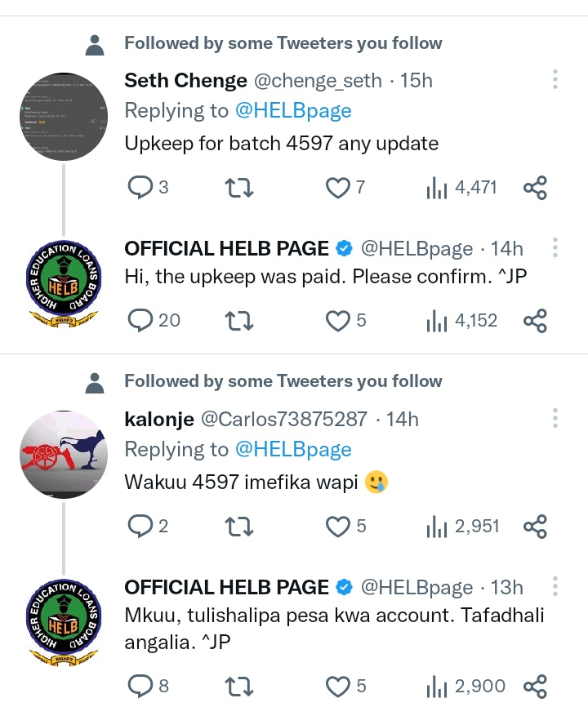Open @HELBpage link in kalonje's reply
The width and height of the screenshot is (588, 707).
coord(293,450)
